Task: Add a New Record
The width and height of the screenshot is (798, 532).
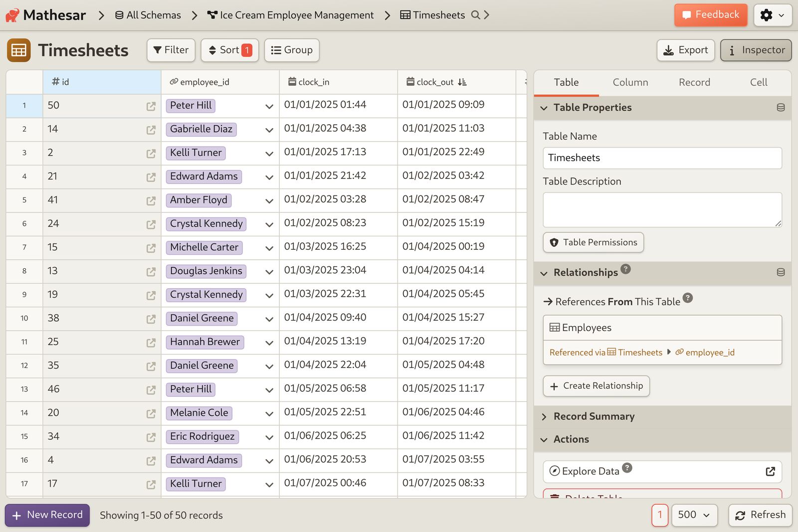Action: pos(47,515)
